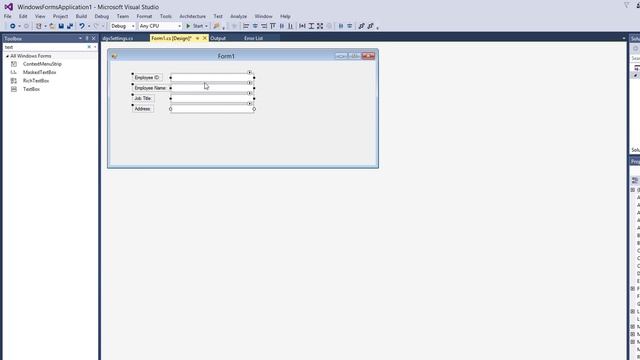Open the Build menu

coord(81,16)
